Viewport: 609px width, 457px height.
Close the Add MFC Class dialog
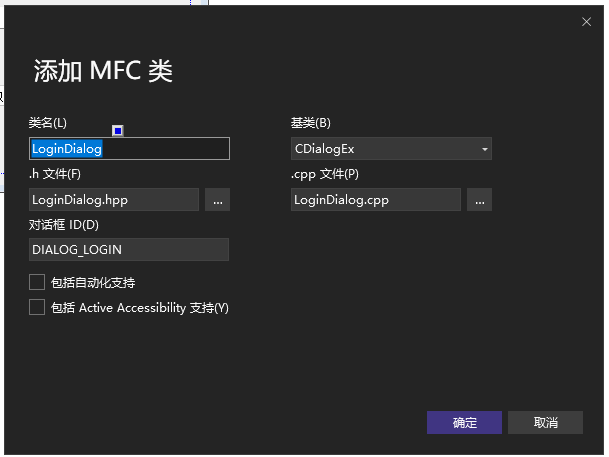(x=586, y=21)
